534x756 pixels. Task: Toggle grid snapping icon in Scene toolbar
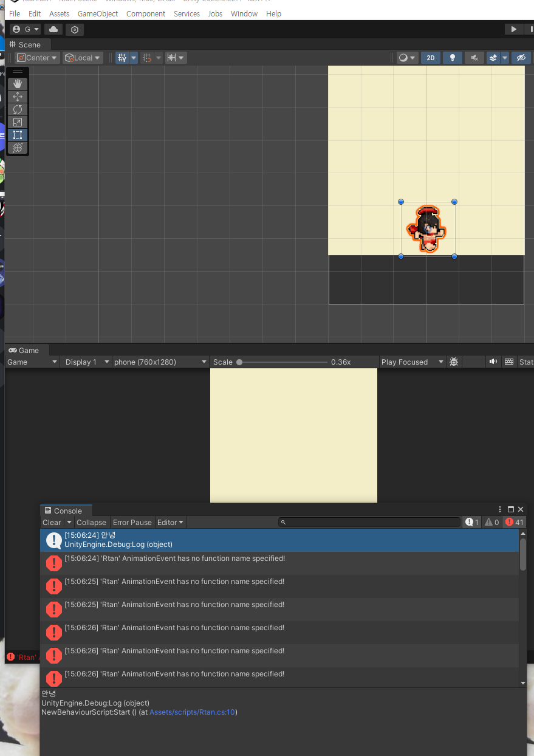pos(122,58)
